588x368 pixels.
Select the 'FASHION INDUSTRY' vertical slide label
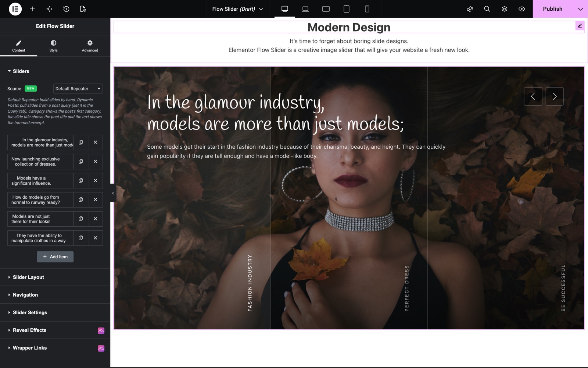pos(250,283)
